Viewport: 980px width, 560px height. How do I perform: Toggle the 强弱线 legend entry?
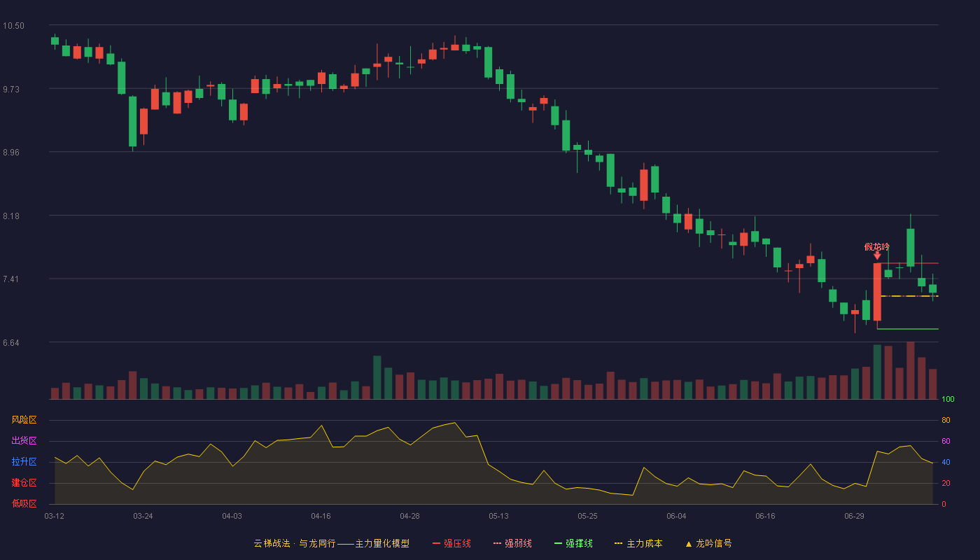(512, 543)
